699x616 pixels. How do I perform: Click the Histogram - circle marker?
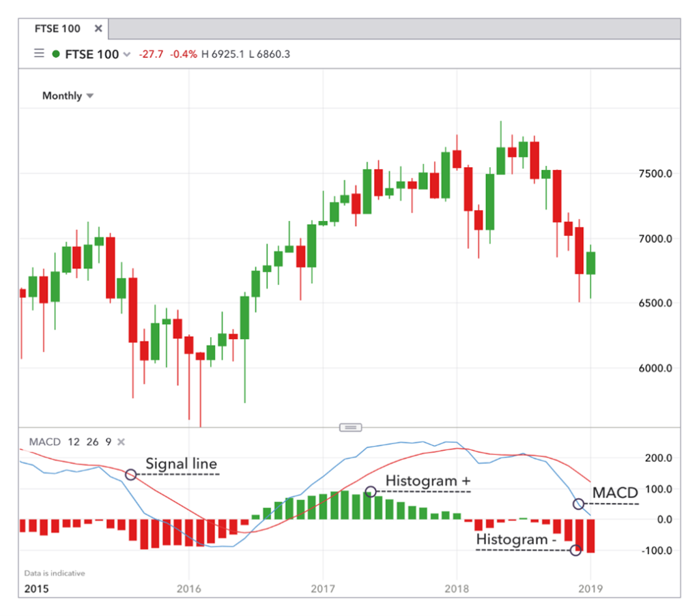[x=575, y=551]
